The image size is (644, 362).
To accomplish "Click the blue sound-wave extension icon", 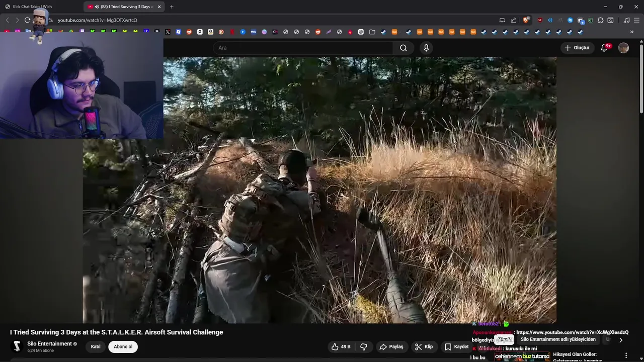I will point(550,20).
